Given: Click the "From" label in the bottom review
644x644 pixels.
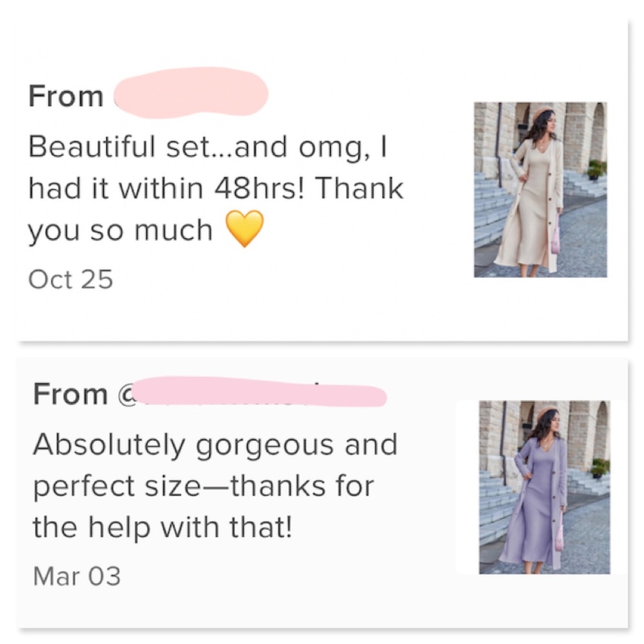Looking at the screenshot, I should 71,393.
